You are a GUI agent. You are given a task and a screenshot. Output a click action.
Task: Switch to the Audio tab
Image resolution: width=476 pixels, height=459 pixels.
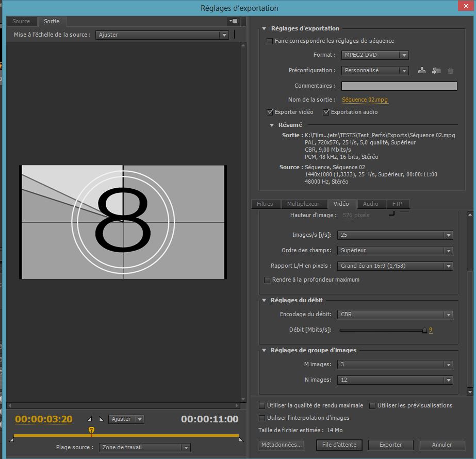point(370,204)
